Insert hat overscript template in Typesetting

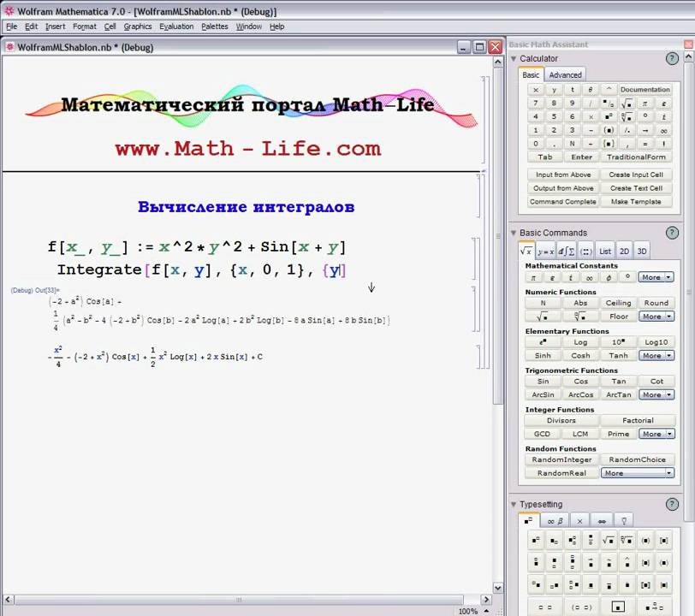[x=627, y=562]
